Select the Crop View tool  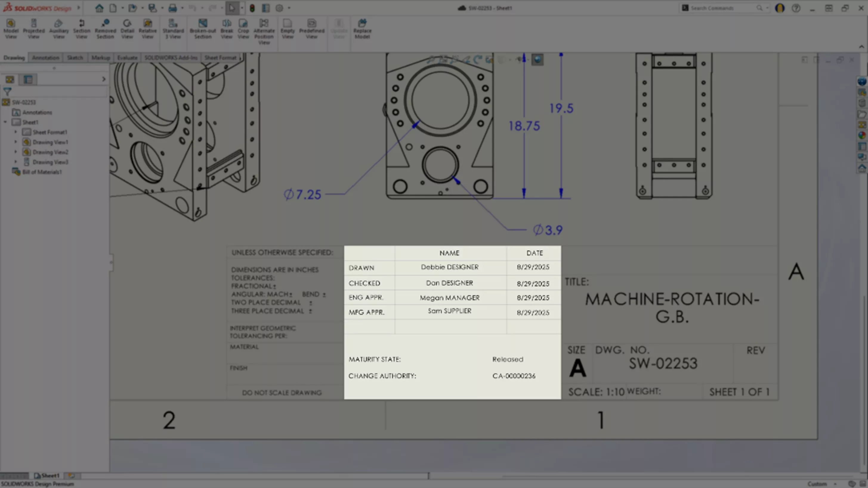click(243, 29)
